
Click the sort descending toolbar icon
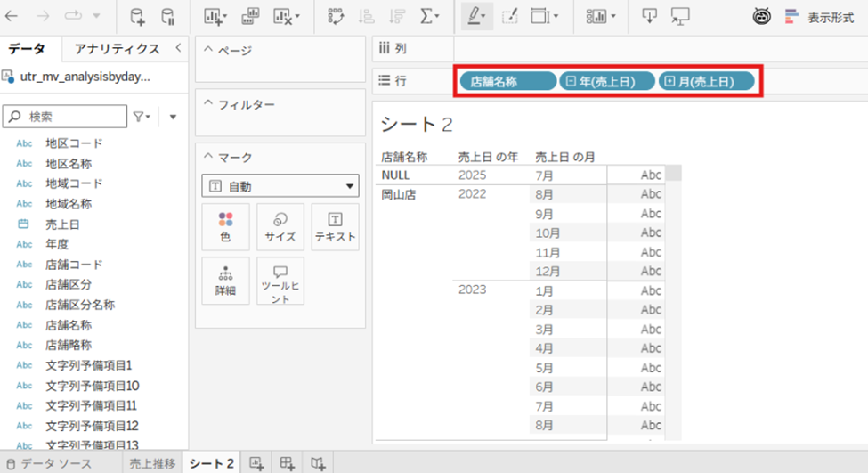[x=396, y=17]
